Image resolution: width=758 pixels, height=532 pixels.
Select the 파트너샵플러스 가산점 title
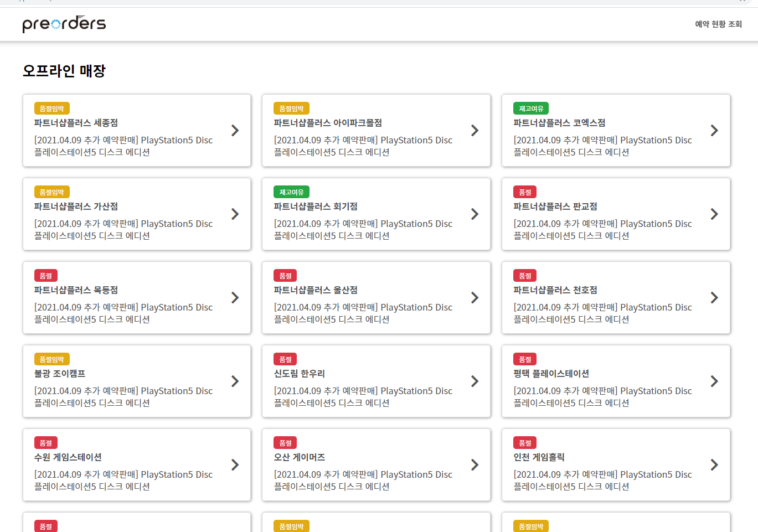click(76, 206)
